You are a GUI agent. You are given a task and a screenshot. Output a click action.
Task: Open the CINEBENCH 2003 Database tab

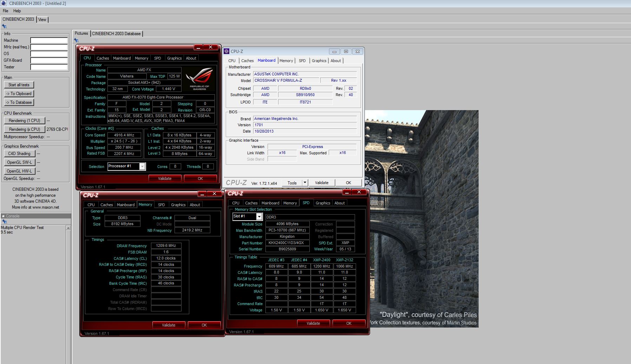(x=116, y=34)
